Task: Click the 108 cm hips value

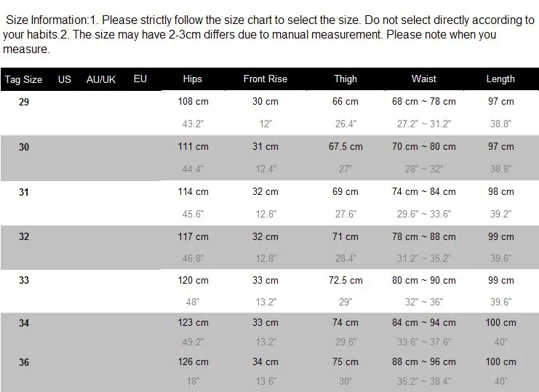Action: pos(193,102)
